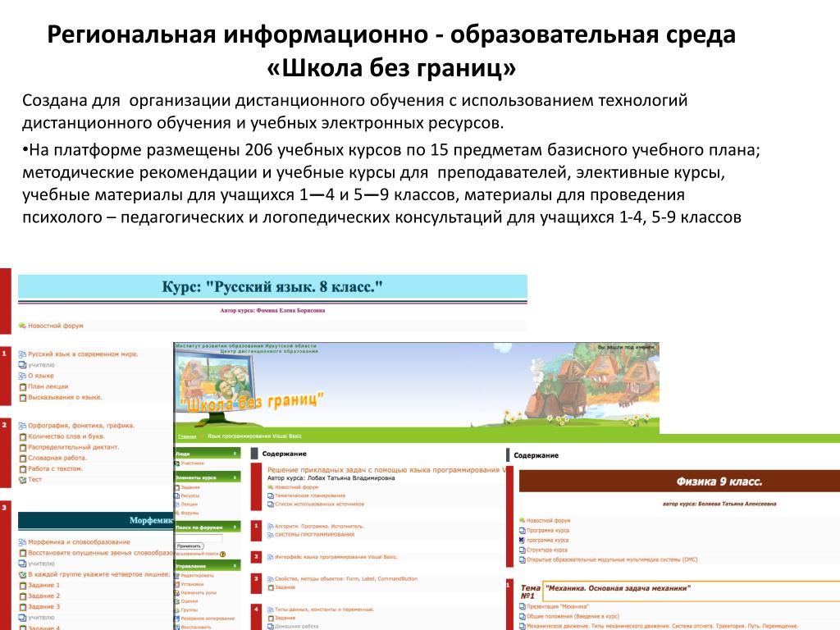Open Структура курса resource
The image size is (840, 630).
(546, 550)
